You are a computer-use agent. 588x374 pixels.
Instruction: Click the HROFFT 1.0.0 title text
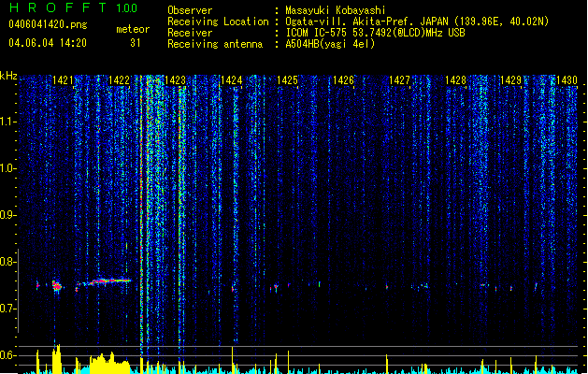coord(73,7)
